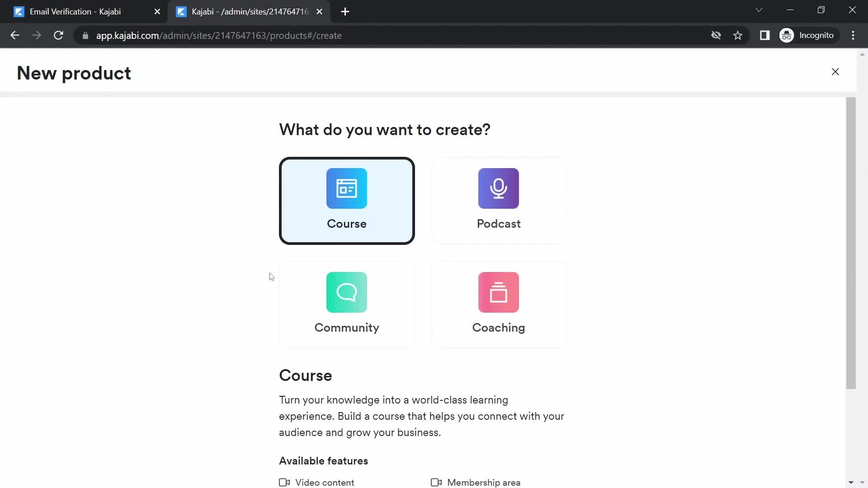Click the inner scrollbar down arrow
Screen dimensions: 868x488
click(851, 483)
